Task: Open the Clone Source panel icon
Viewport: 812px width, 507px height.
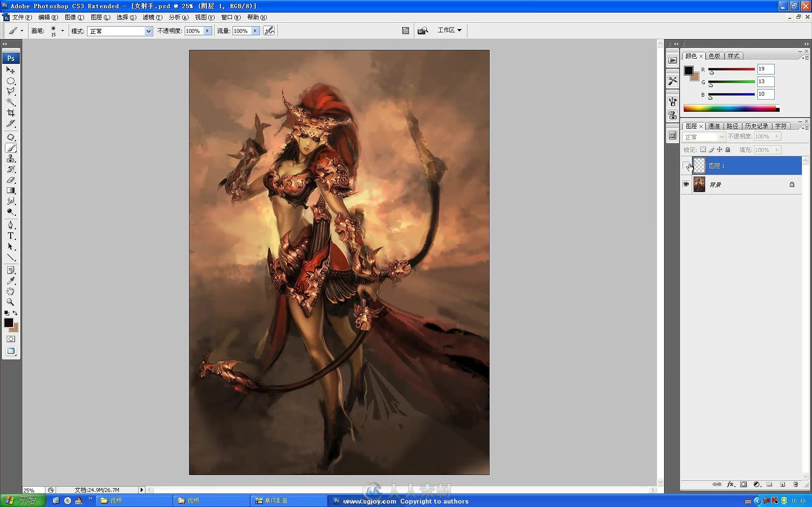Action: [672, 115]
